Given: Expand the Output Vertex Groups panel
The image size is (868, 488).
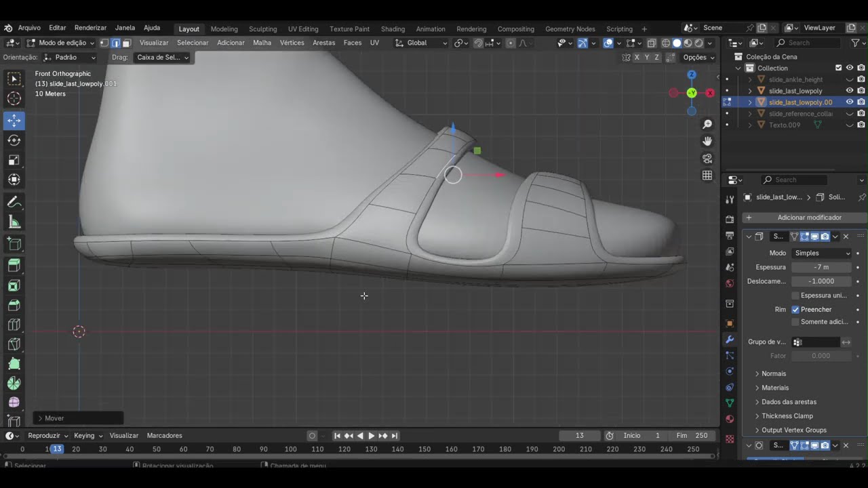Looking at the screenshot, I should pos(793,430).
